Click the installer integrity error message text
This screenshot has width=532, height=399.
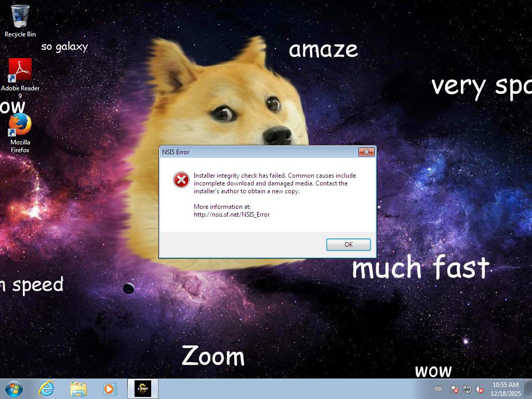pyautogui.click(x=274, y=183)
